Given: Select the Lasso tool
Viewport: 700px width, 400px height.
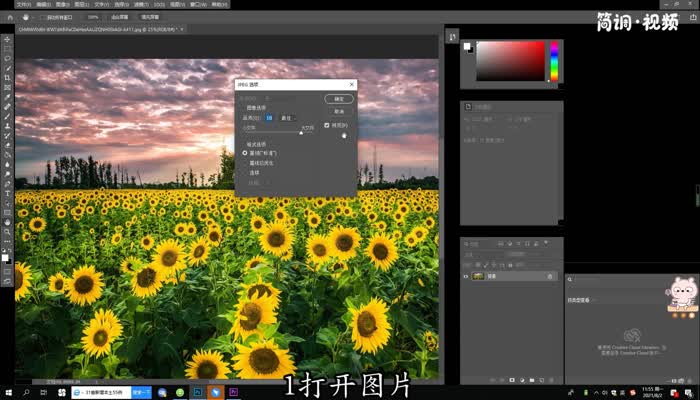Looking at the screenshot, I should [x=8, y=58].
